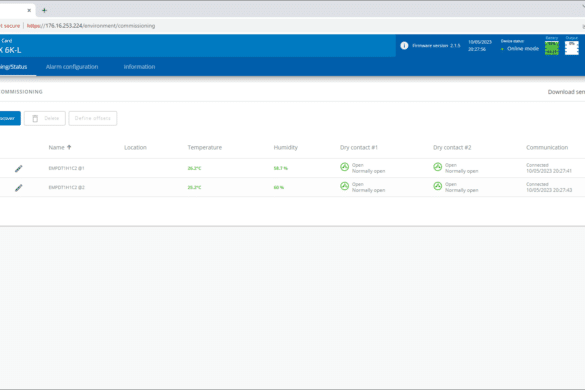585x390 pixels.
Task: Open a new browser tab with plus
Action: click(x=44, y=10)
